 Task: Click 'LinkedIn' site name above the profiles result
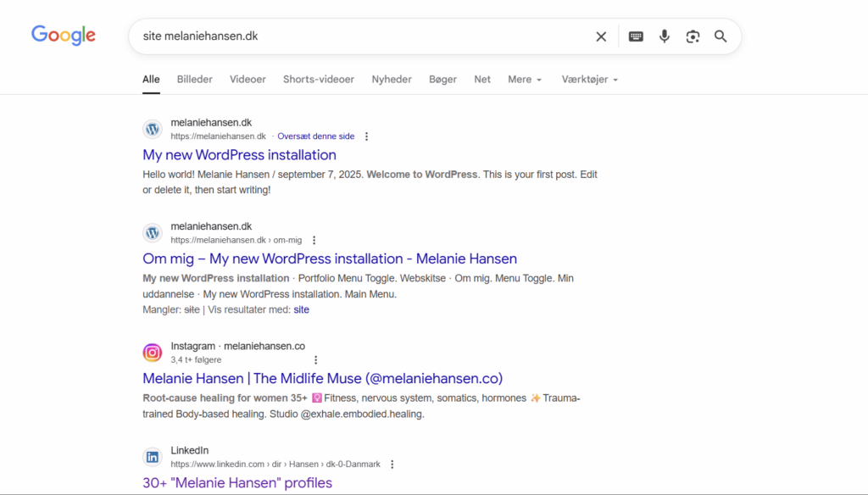coord(189,451)
